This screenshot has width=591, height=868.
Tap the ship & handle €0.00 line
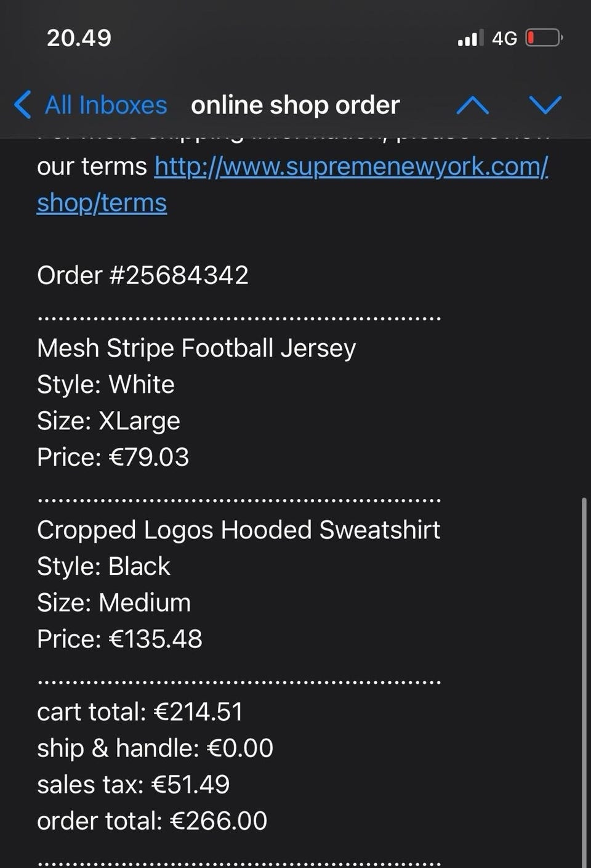[155, 748]
